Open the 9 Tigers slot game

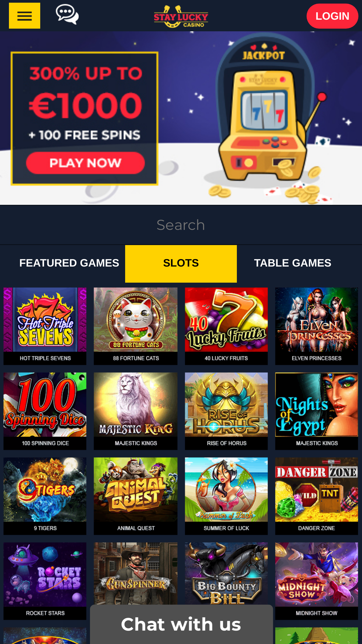(45, 496)
